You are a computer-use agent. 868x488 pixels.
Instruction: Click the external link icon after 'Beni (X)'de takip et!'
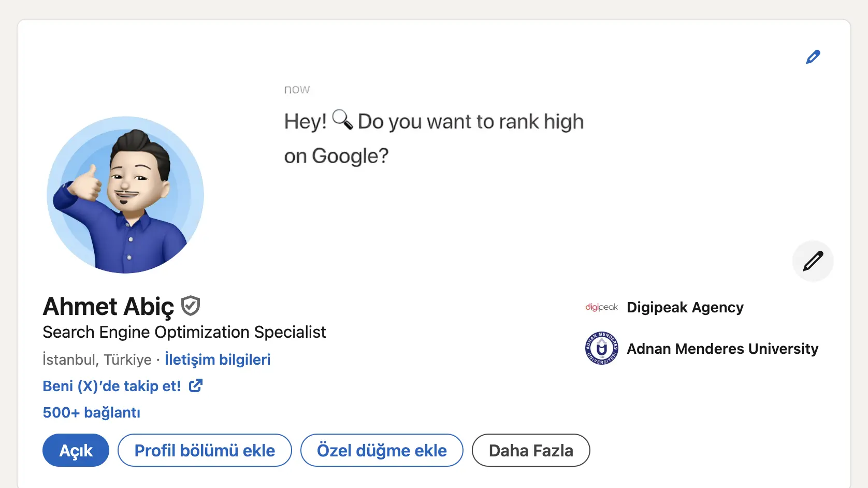(x=196, y=385)
